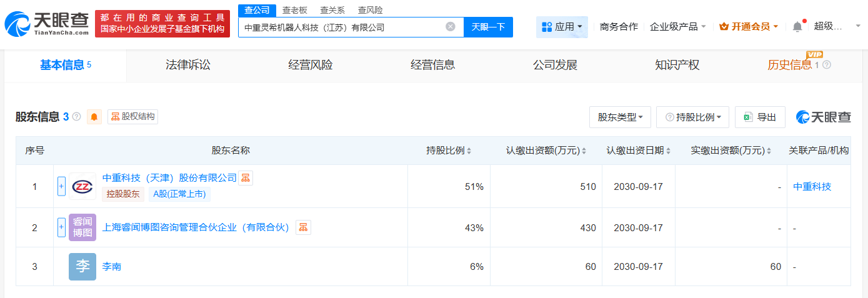Sort by the 持股比例 column arrows
Image resolution: width=868 pixels, height=298 pixels.
click(469, 151)
